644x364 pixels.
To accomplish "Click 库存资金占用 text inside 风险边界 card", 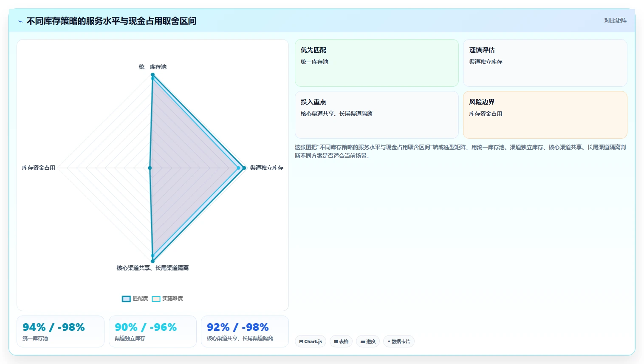I will [x=486, y=114].
